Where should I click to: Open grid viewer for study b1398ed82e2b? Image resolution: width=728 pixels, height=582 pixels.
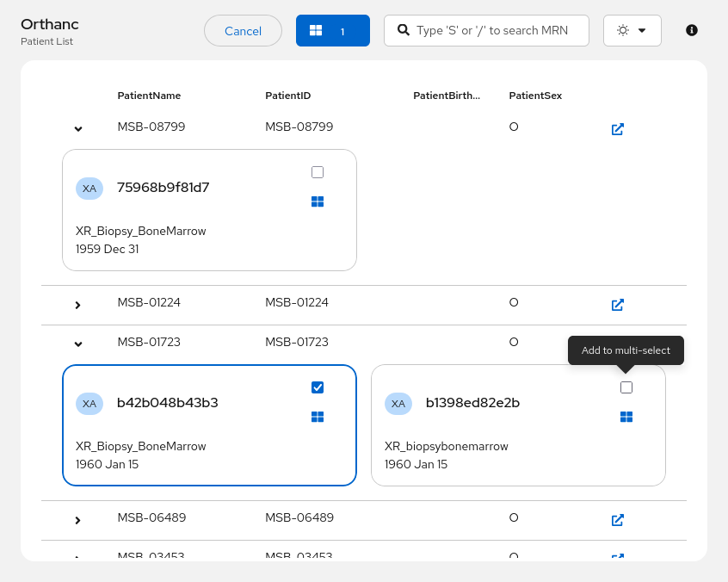click(626, 417)
